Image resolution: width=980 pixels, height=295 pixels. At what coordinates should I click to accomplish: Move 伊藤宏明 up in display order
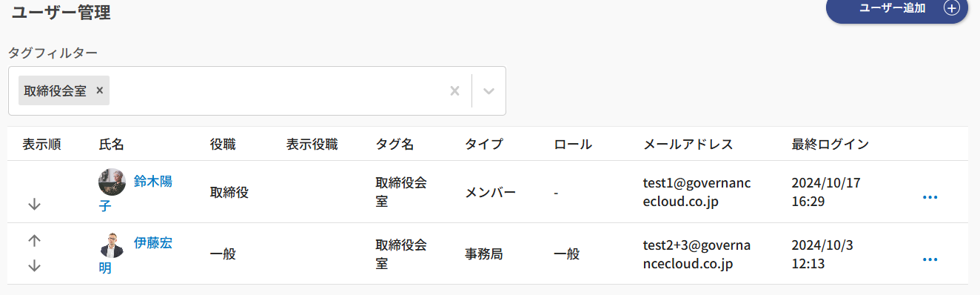click(34, 240)
